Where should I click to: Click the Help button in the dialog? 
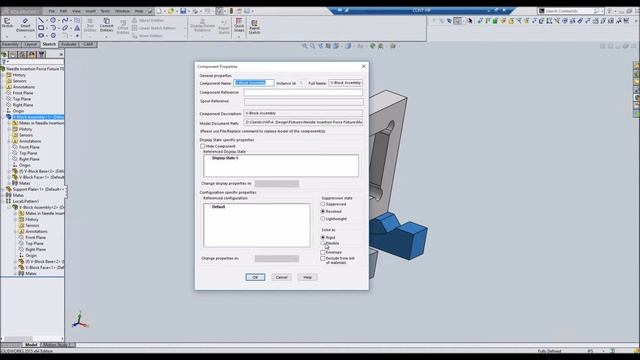pos(307,277)
